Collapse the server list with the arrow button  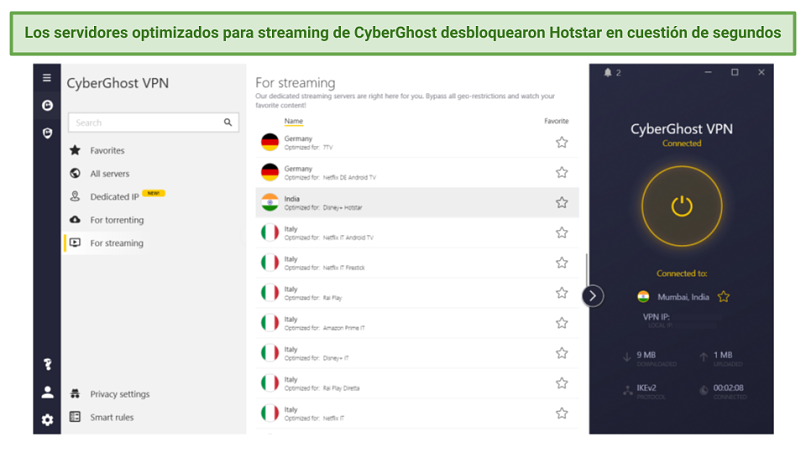click(593, 296)
